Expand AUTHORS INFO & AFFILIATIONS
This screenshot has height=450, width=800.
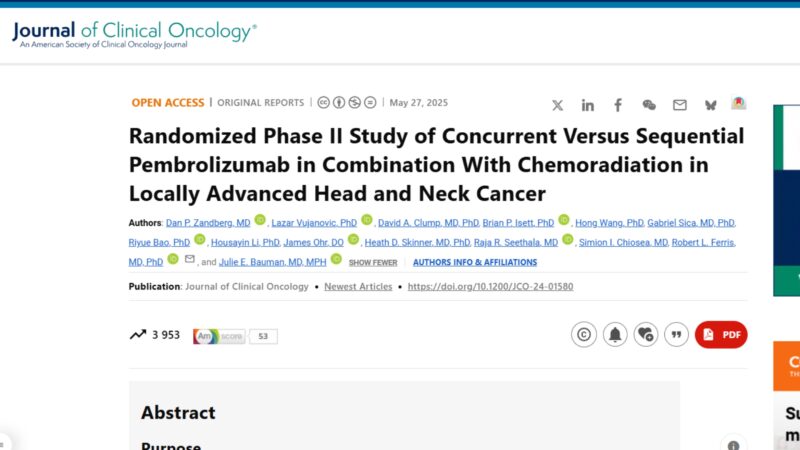[x=475, y=262]
